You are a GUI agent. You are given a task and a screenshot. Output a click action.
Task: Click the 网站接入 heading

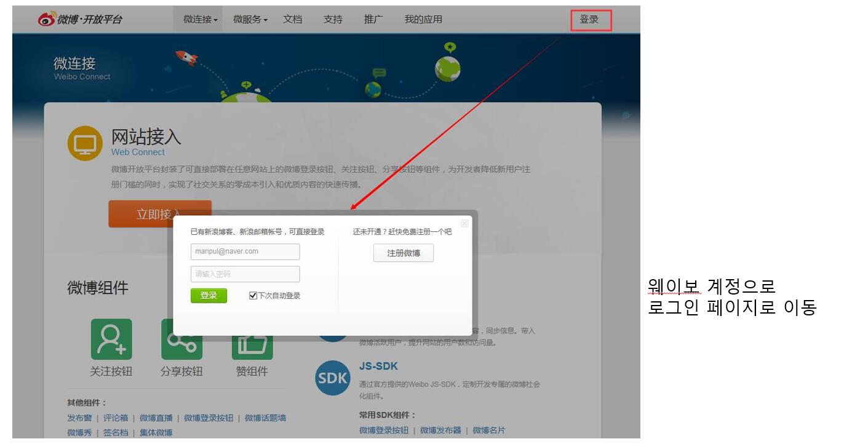(x=146, y=136)
